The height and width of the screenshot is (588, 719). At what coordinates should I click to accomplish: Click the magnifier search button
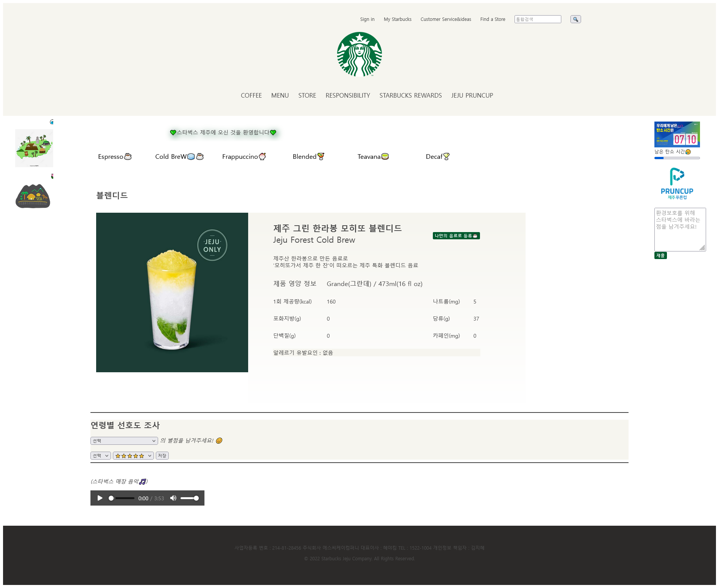575,19
